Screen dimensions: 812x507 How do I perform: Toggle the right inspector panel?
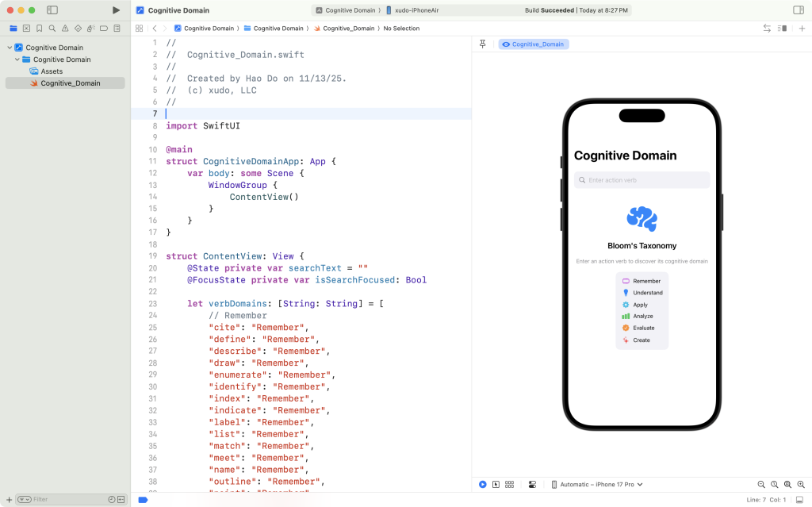point(798,10)
